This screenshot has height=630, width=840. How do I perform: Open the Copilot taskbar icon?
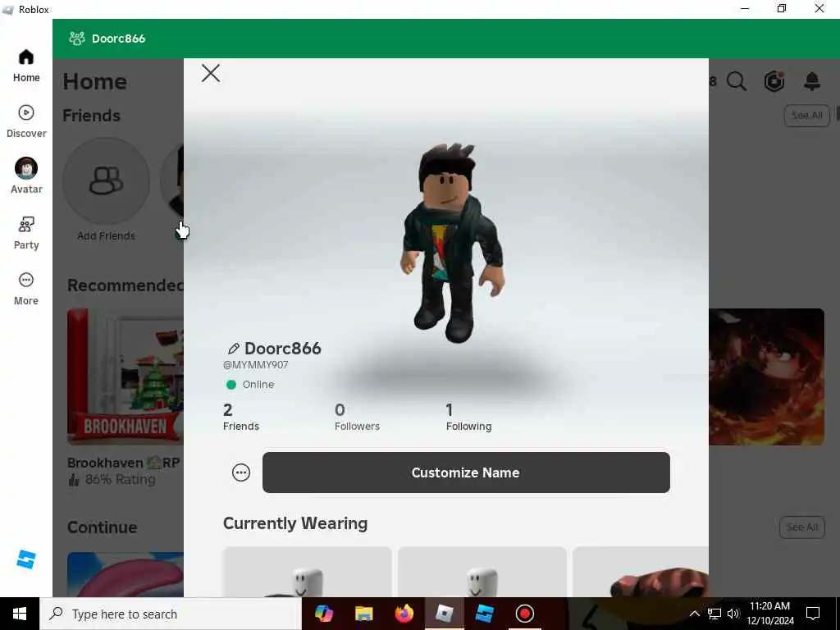pos(323,614)
